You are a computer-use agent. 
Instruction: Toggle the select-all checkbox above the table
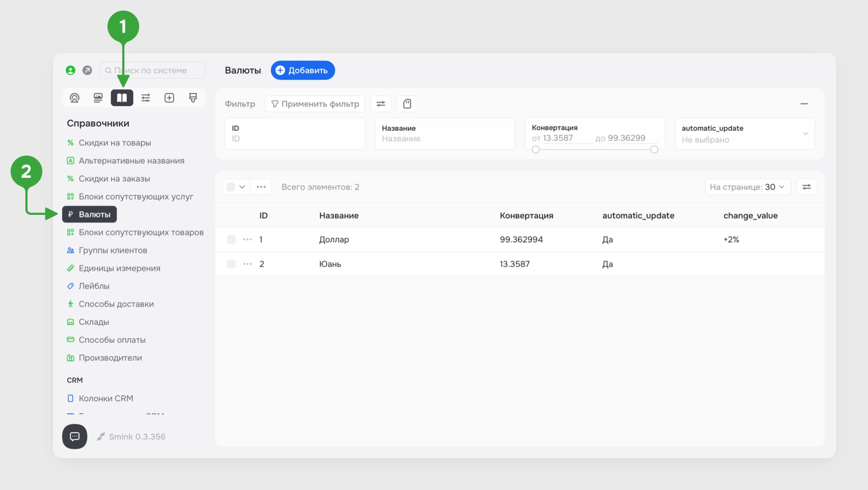coord(231,187)
